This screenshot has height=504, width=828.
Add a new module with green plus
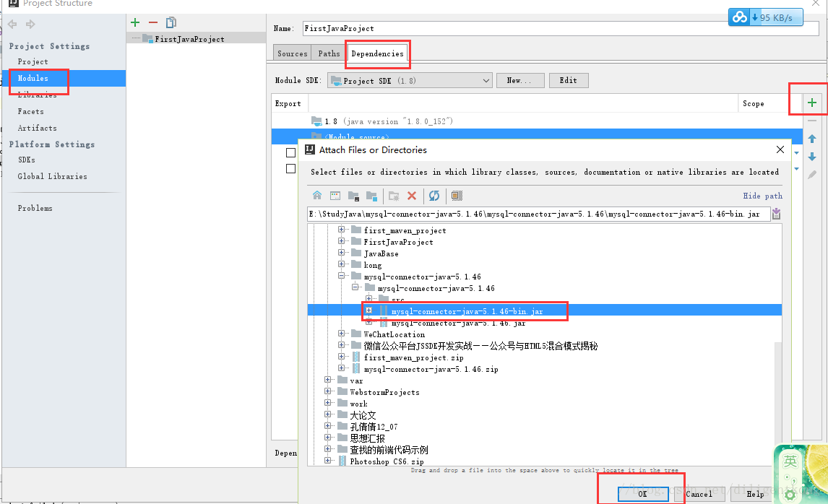click(135, 22)
